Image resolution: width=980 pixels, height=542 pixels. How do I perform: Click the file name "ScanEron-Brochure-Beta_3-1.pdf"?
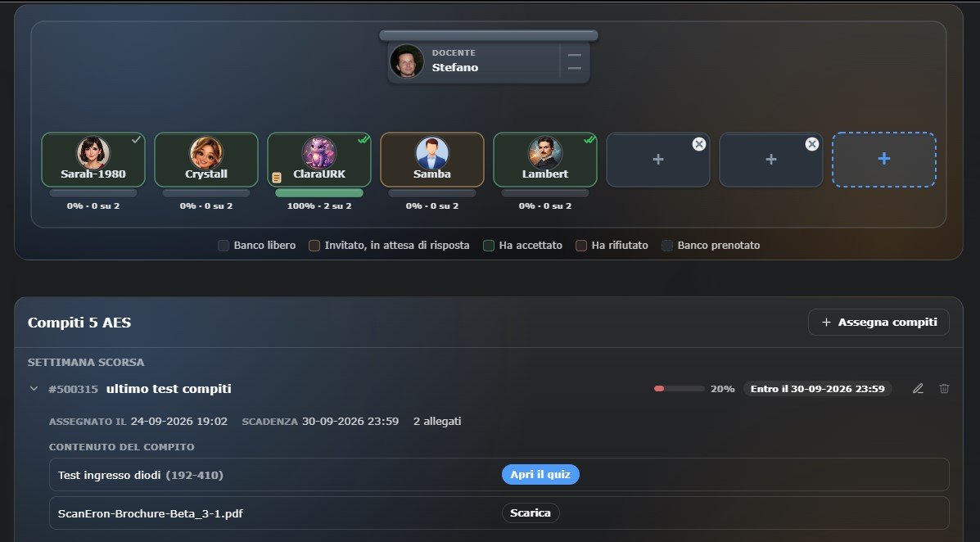pos(151,514)
